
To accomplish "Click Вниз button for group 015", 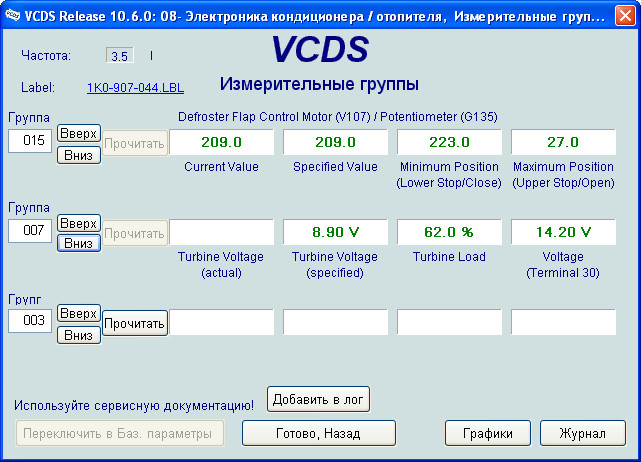I will coord(78,155).
